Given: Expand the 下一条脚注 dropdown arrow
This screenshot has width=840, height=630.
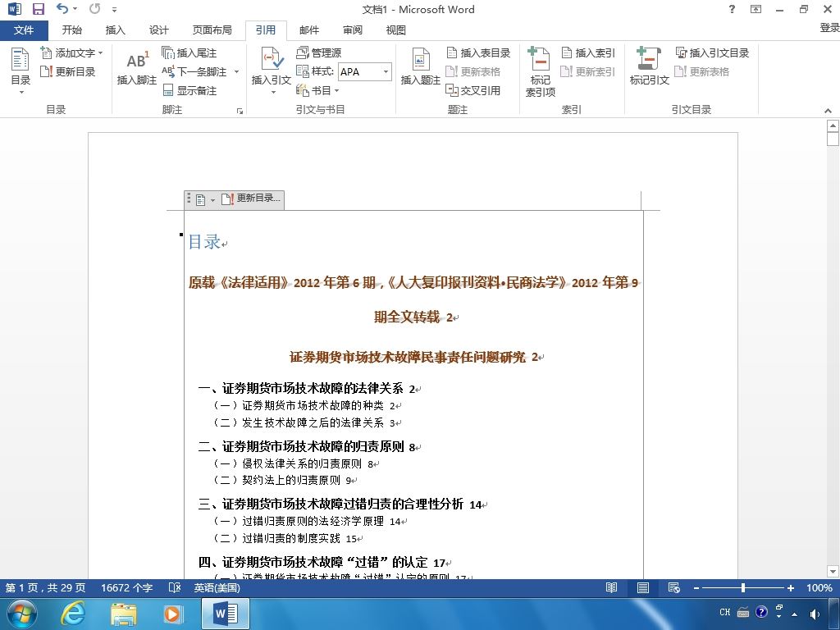Looking at the screenshot, I should (x=236, y=72).
